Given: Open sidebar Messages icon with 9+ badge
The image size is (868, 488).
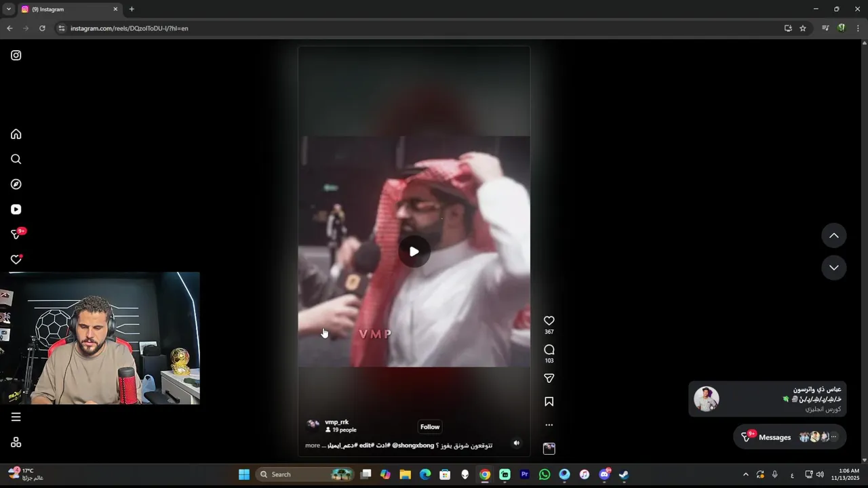Looking at the screenshot, I should pyautogui.click(x=18, y=234).
